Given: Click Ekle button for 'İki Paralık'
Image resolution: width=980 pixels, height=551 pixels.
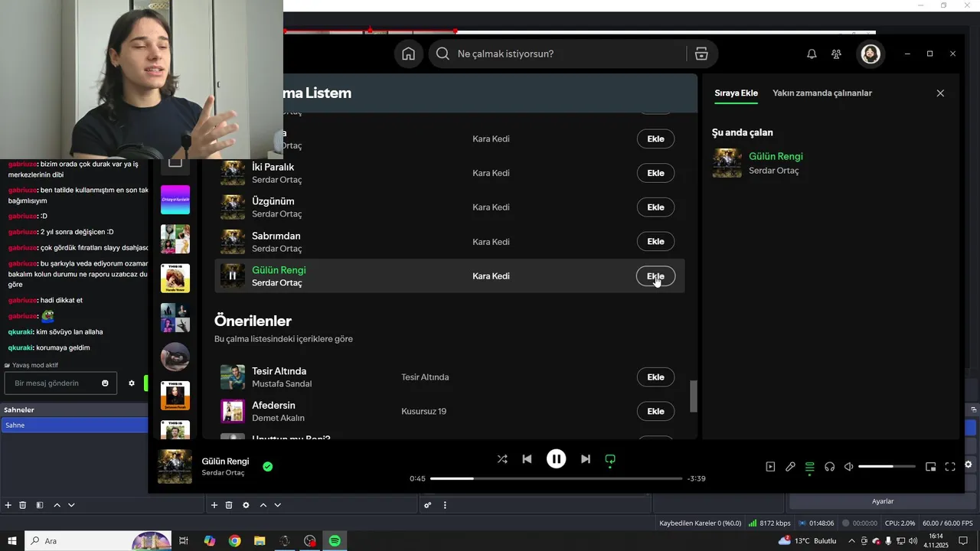Looking at the screenshot, I should (x=656, y=173).
